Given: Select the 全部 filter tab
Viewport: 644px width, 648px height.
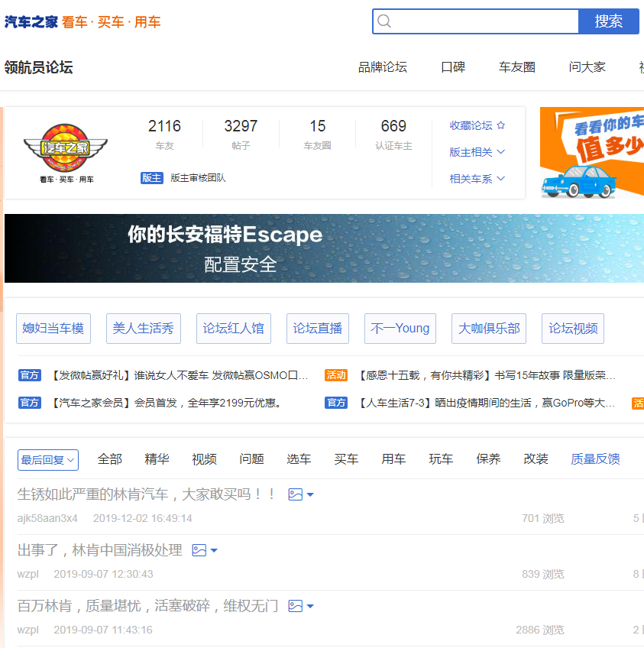Looking at the screenshot, I should tap(110, 459).
